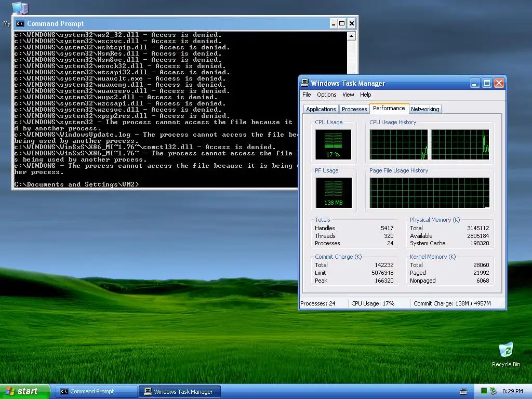Select the Performance tab
Viewport: 532px width, 399px height.
pyautogui.click(x=389, y=108)
